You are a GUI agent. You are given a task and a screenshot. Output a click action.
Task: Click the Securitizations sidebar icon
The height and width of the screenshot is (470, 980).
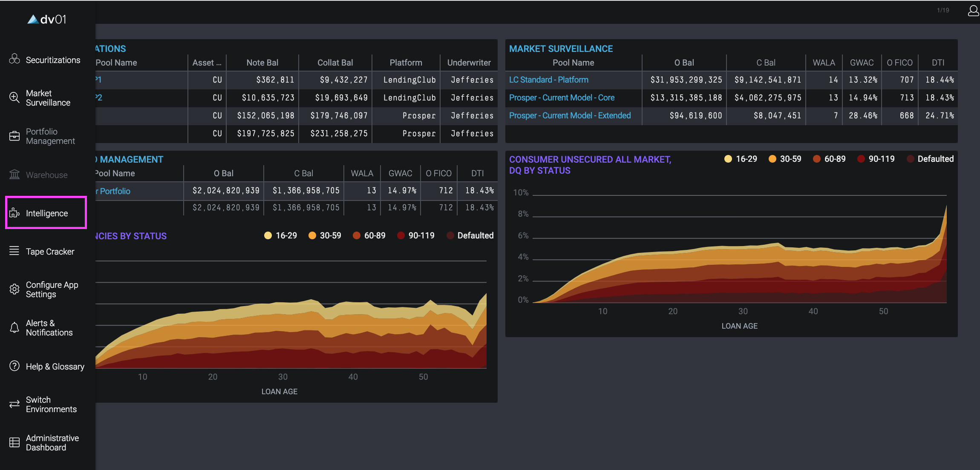[x=14, y=59]
